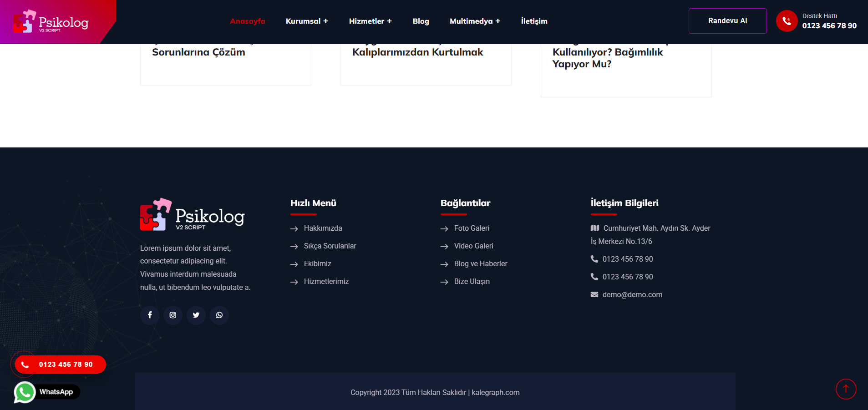868x410 pixels.
Task: Open Sıkça Sorulanlar in quick menu
Action: (x=330, y=246)
